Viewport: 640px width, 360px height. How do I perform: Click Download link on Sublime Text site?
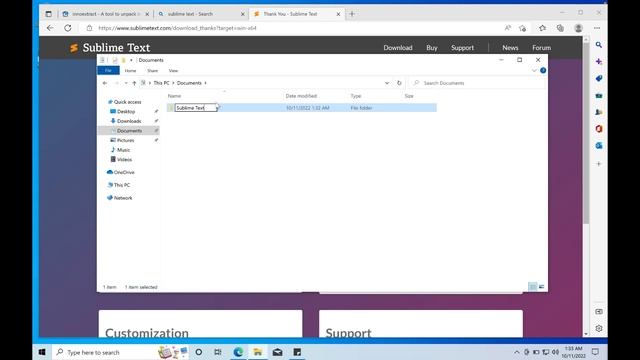click(398, 48)
